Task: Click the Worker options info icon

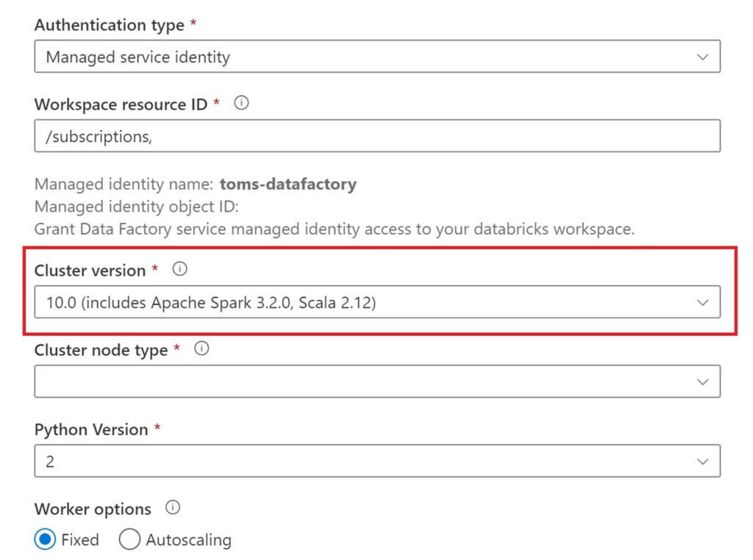Action: [x=173, y=508]
